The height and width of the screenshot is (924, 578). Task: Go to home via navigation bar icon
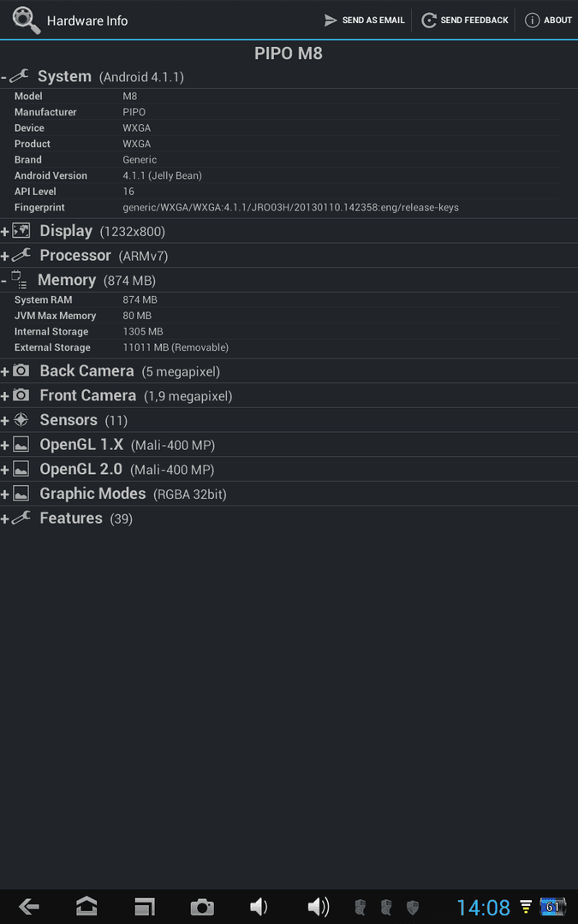86,906
